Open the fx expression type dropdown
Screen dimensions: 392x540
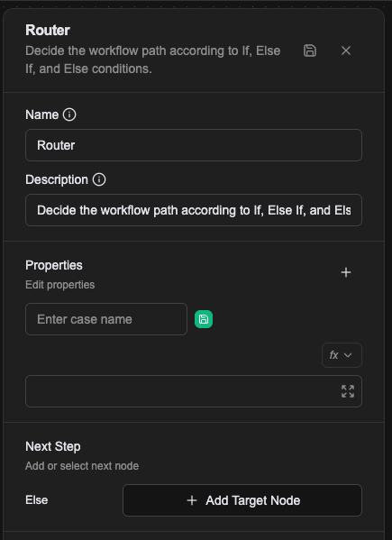pyautogui.click(x=342, y=355)
